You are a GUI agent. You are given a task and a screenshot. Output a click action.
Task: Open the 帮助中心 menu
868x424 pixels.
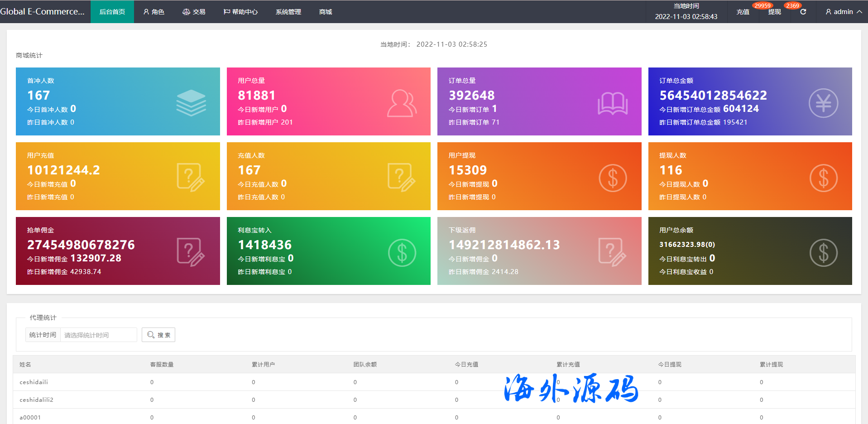click(x=240, y=12)
